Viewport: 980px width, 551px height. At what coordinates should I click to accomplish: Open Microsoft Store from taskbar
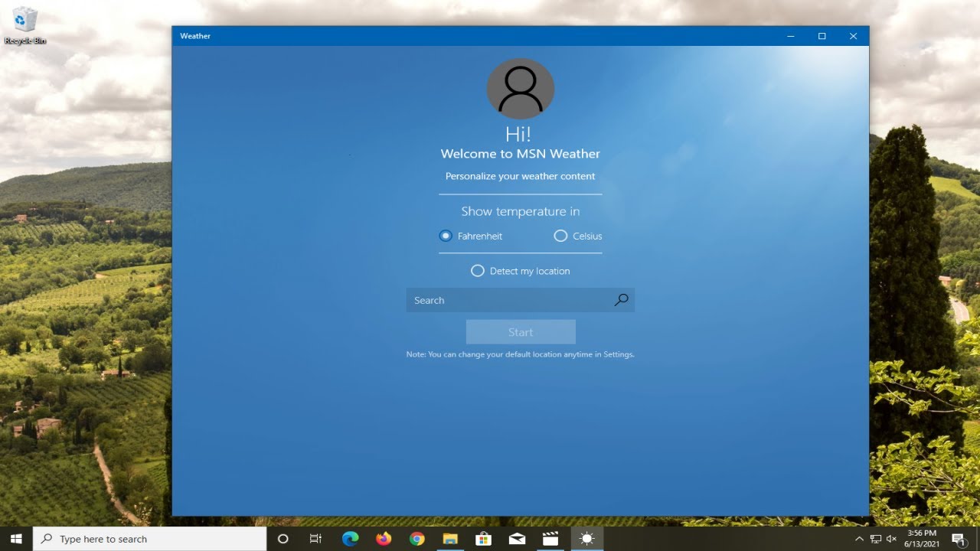click(x=483, y=539)
